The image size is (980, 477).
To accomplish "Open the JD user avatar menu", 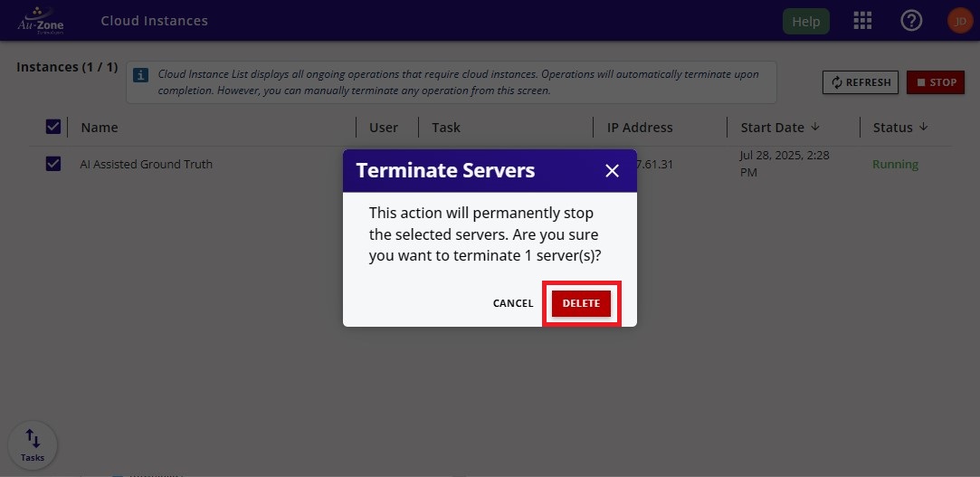I will [959, 21].
